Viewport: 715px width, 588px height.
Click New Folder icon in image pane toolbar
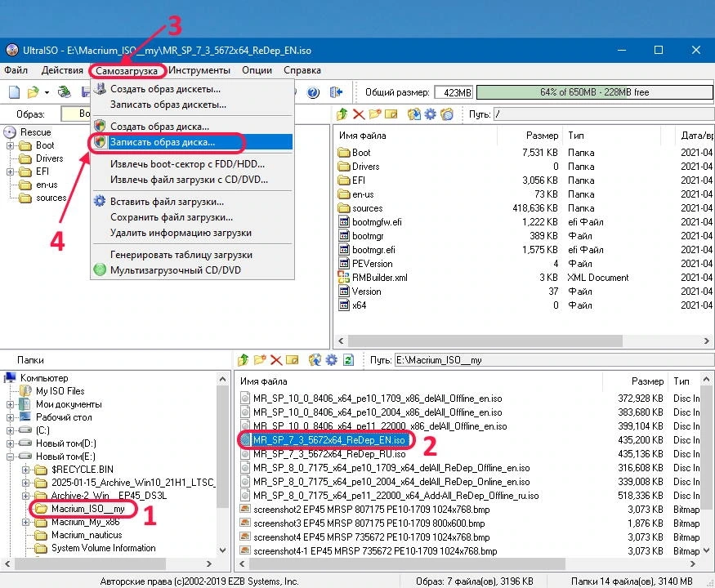(375, 114)
